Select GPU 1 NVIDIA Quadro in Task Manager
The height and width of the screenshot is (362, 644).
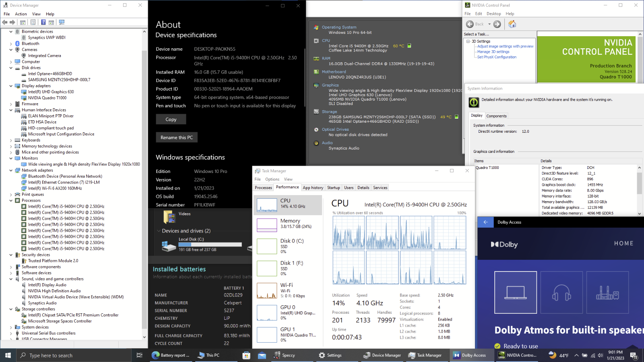tap(288, 334)
